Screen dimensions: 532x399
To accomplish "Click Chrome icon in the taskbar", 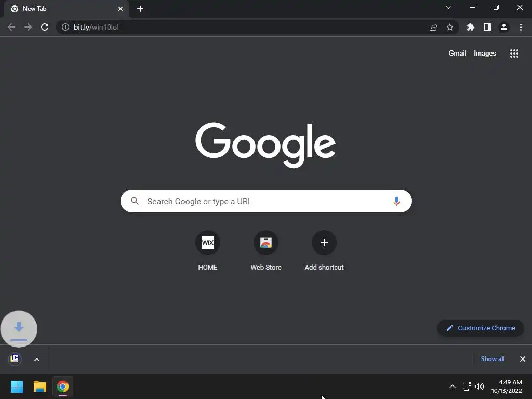I will (63, 387).
